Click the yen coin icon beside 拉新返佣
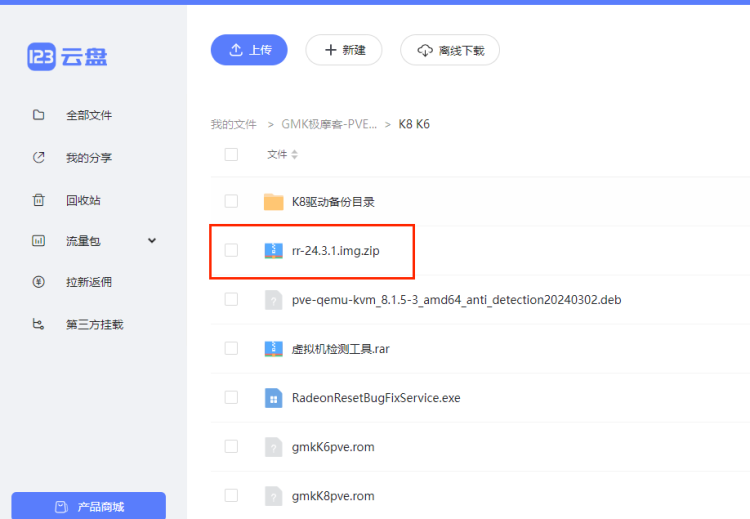The width and height of the screenshot is (750, 519). tap(39, 282)
